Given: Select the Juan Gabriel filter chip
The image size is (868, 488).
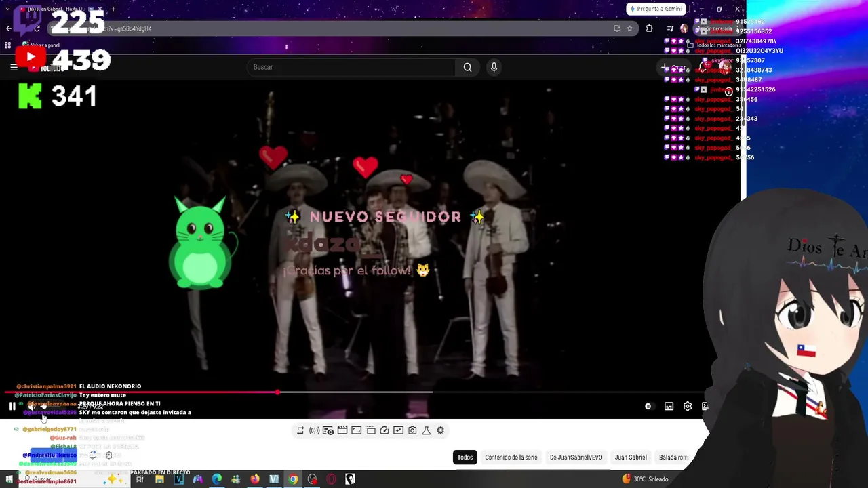Looking at the screenshot, I should (x=631, y=457).
